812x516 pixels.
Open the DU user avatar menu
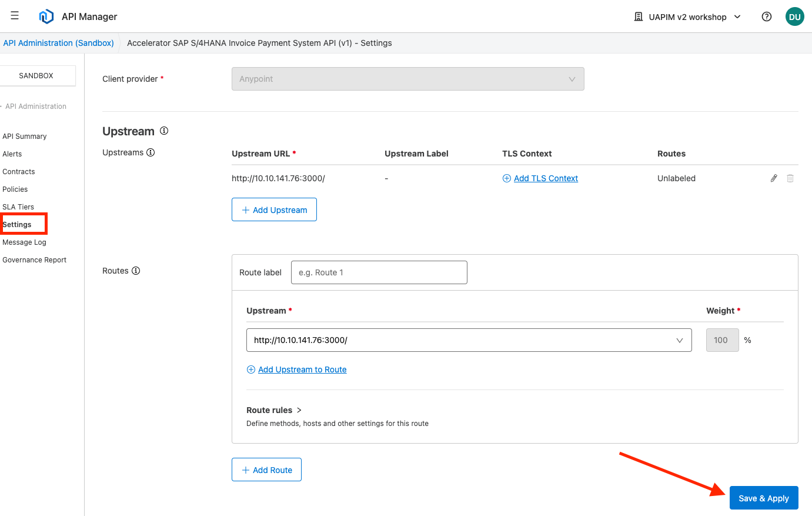coord(795,16)
